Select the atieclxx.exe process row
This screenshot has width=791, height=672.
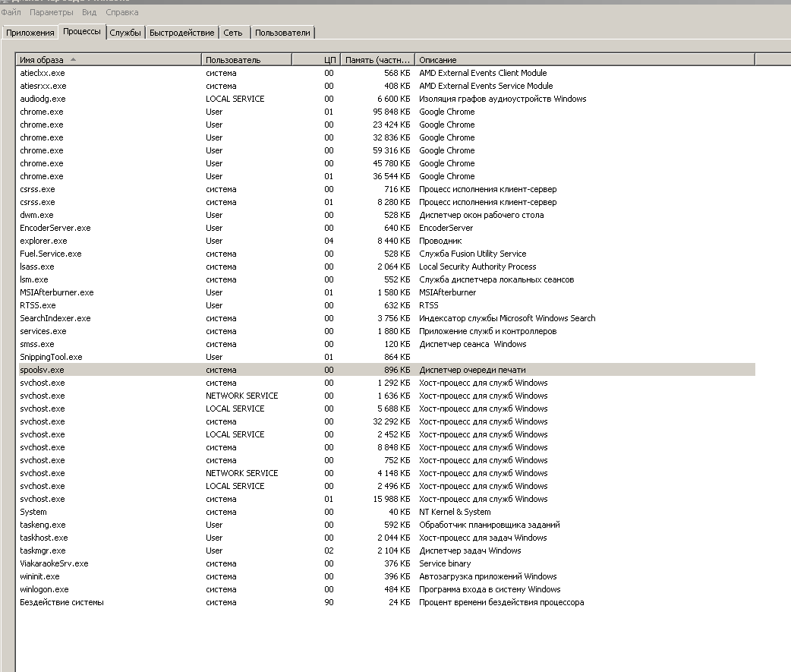point(387,73)
